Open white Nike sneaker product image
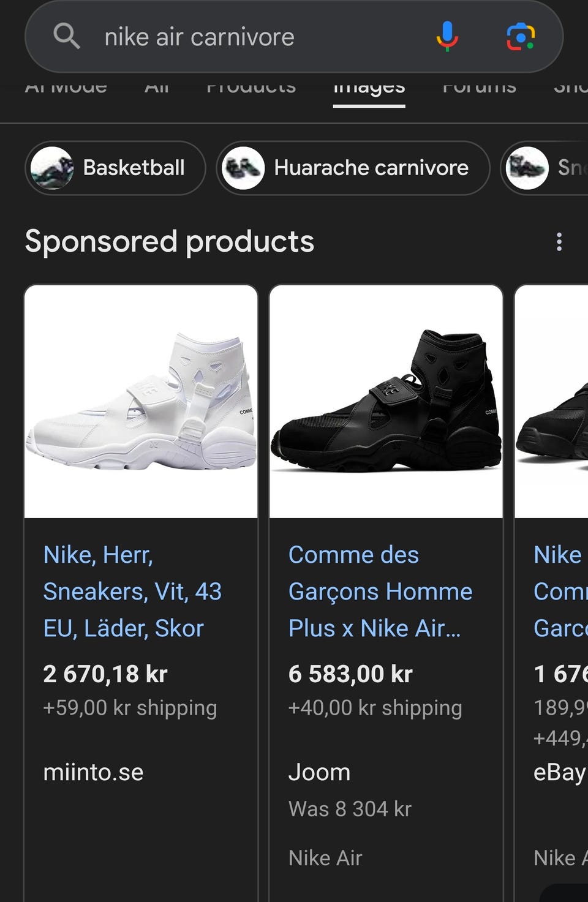Image resolution: width=588 pixels, height=902 pixels. (141, 401)
